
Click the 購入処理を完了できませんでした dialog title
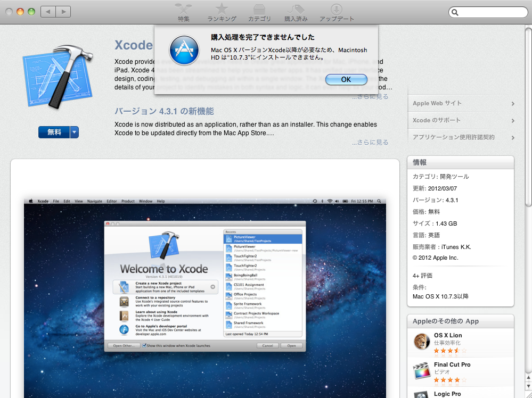tap(263, 37)
